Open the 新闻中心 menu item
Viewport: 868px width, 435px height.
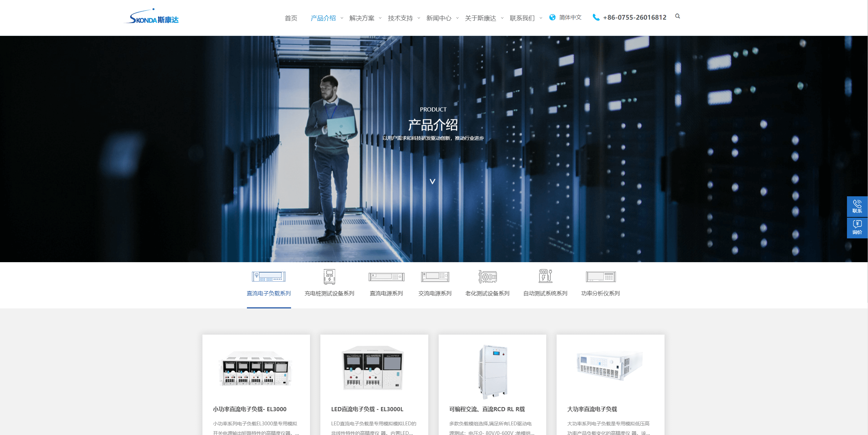click(438, 18)
